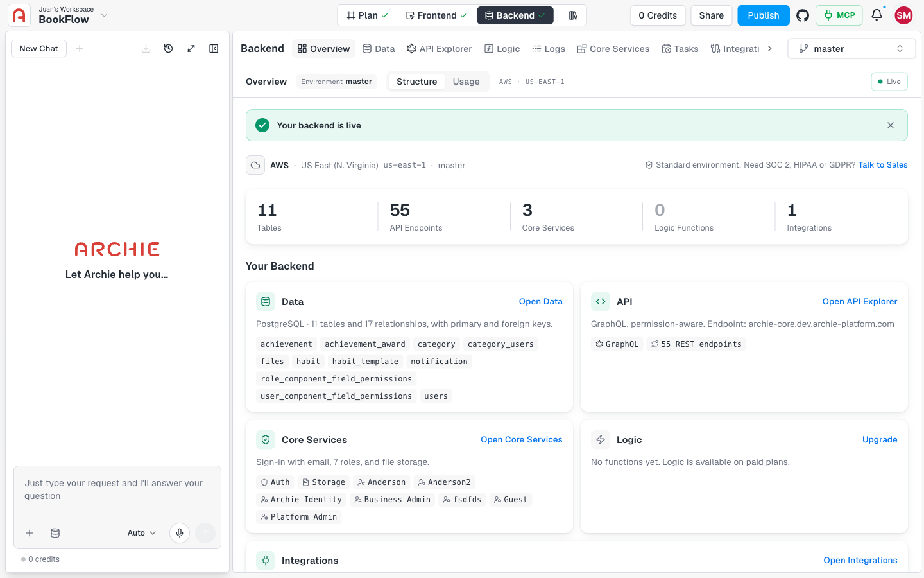The image size is (924, 578).
Task: Send the chat message arrow button
Action: 205,533
